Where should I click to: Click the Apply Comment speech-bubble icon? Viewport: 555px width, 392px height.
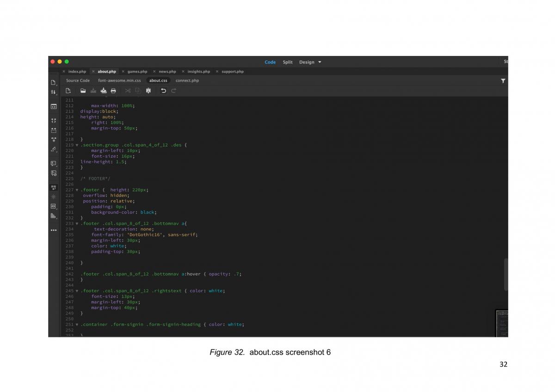coord(54,163)
